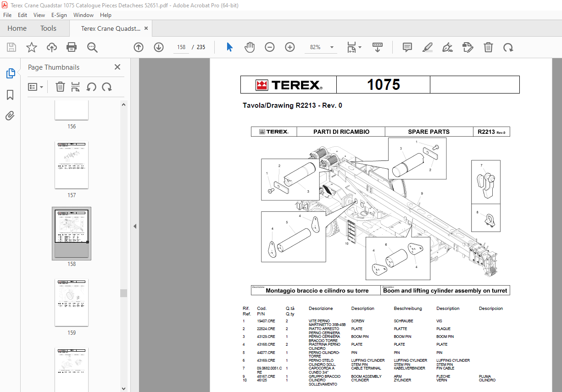Switch to the Tools tab
The width and height of the screenshot is (562, 392).
pyautogui.click(x=48, y=28)
